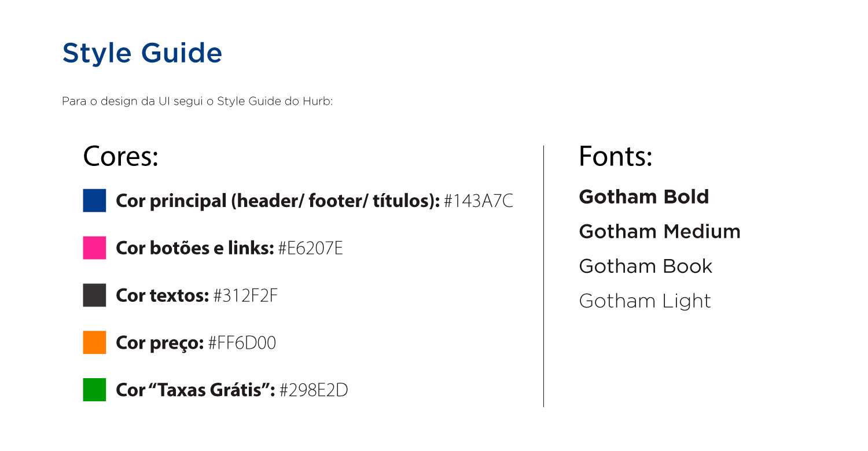Select the Gotham Medium font sample
The height and width of the screenshot is (451, 868).
[660, 232]
